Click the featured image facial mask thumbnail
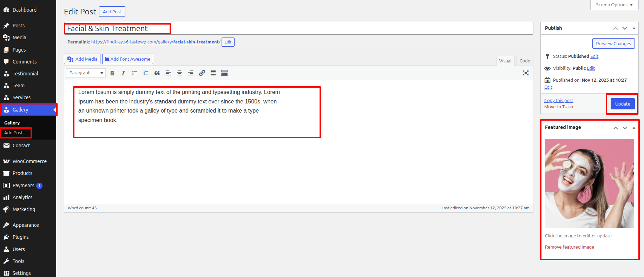Image resolution: width=644 pixels, height=277 pixels. [589, 183]
